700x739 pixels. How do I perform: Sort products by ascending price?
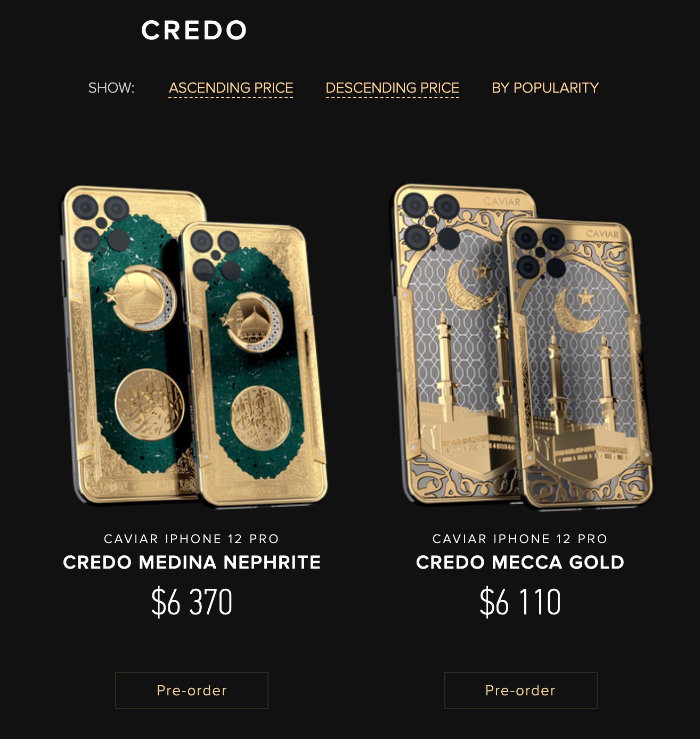[x=231, y=88]
